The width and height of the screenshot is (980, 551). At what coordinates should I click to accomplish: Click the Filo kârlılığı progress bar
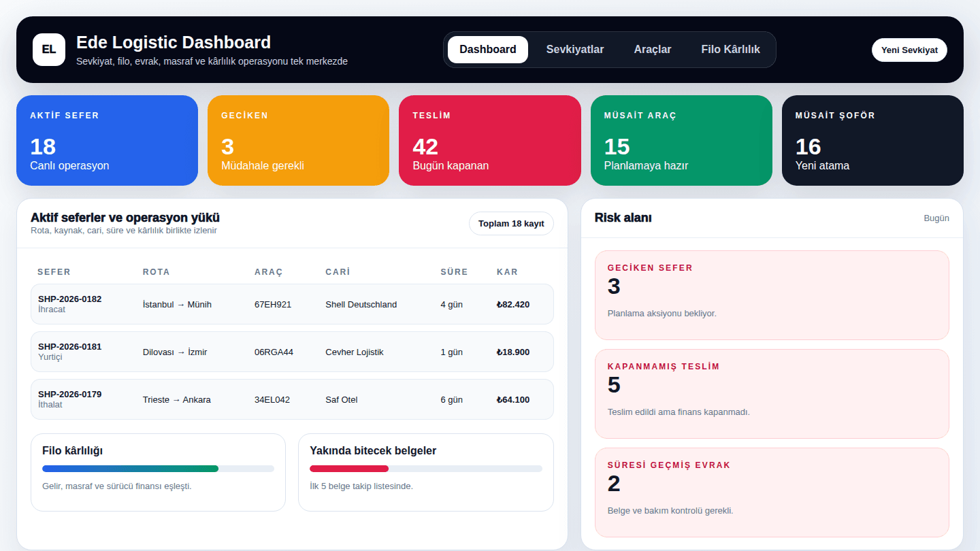pyautogui.click(x=158, y=469)
